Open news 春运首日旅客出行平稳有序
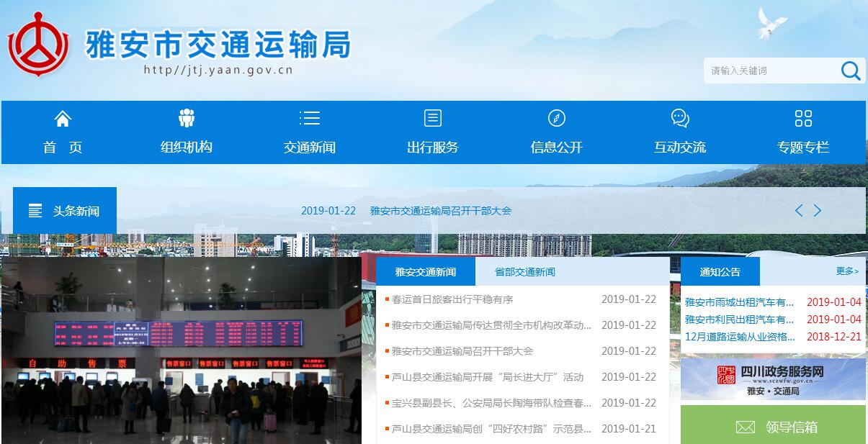 pos(452,299)
